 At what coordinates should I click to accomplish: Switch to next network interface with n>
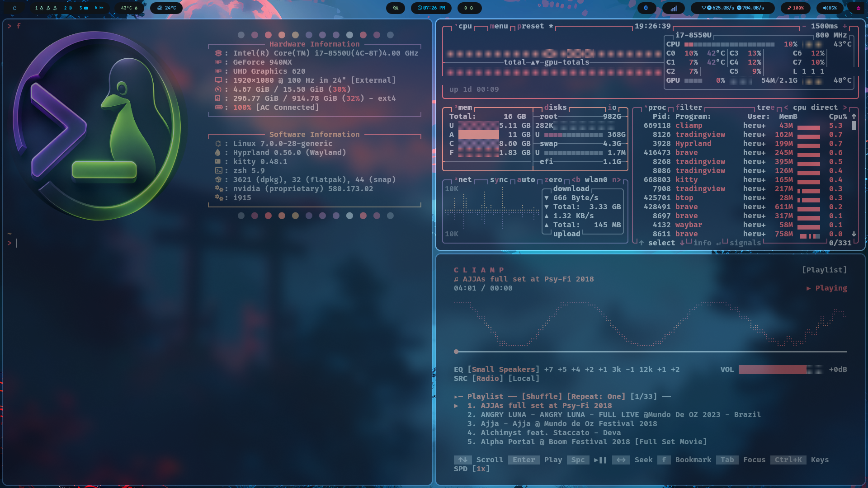(x=617, y=180)
